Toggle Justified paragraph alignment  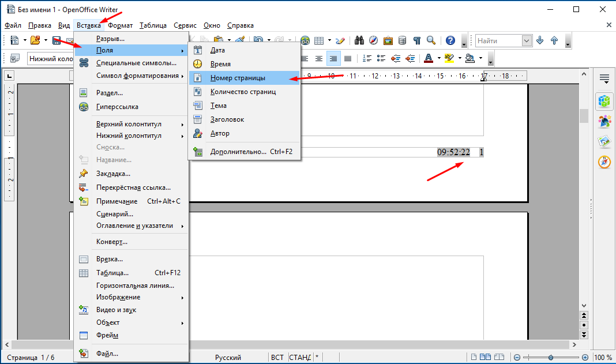point(348,59)
